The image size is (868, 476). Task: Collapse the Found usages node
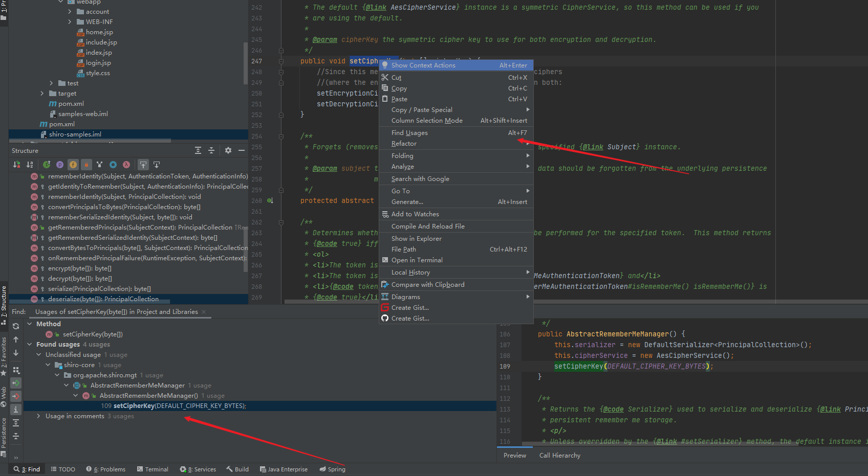click(30, 345)
